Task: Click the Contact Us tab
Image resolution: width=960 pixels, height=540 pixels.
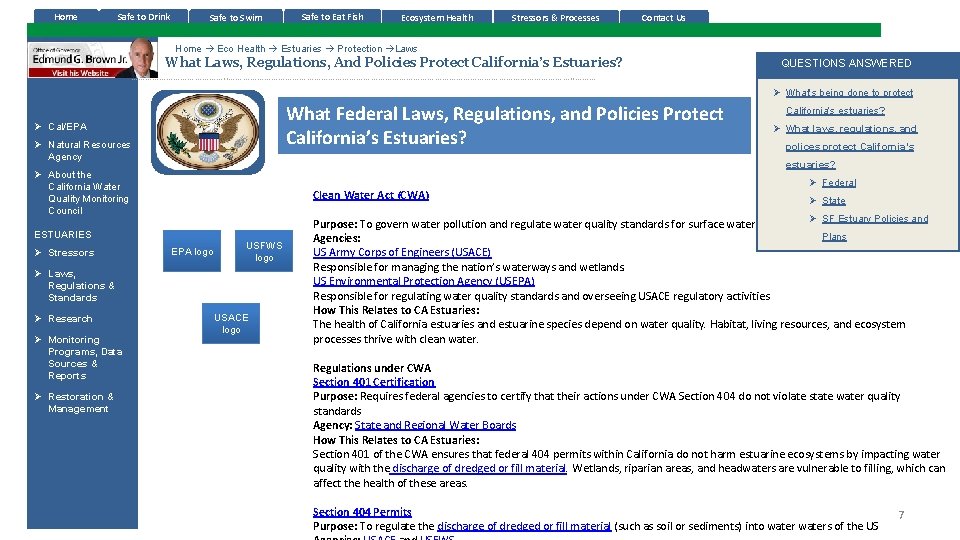Action: [663, 17]
